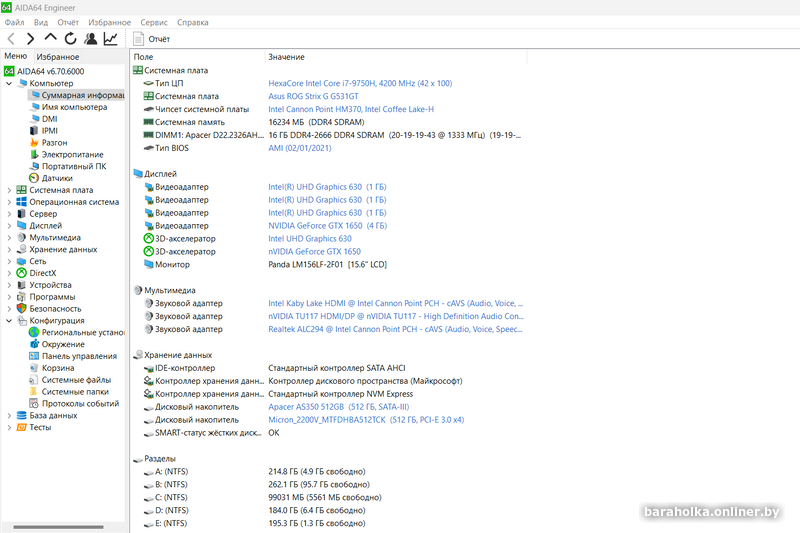This screenshot has height=533, width=800.
Task: Click the icon next to Панель управления
Action: [34, 356]
